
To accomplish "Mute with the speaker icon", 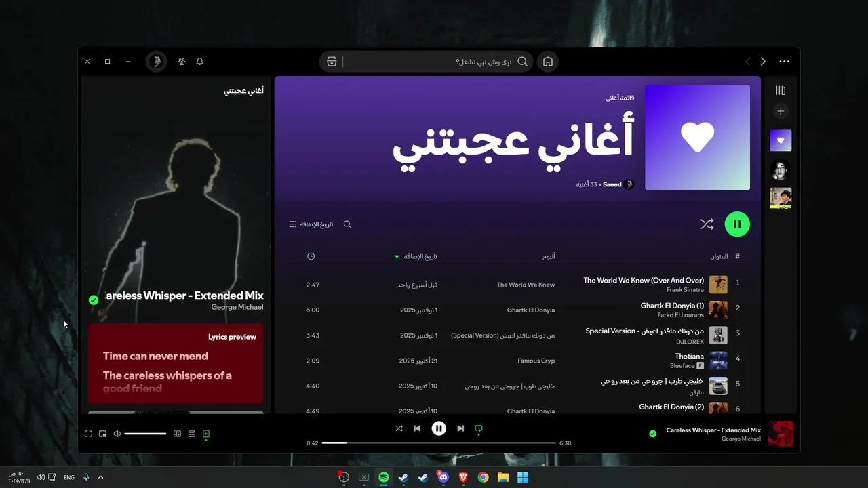I will (117, 434).
